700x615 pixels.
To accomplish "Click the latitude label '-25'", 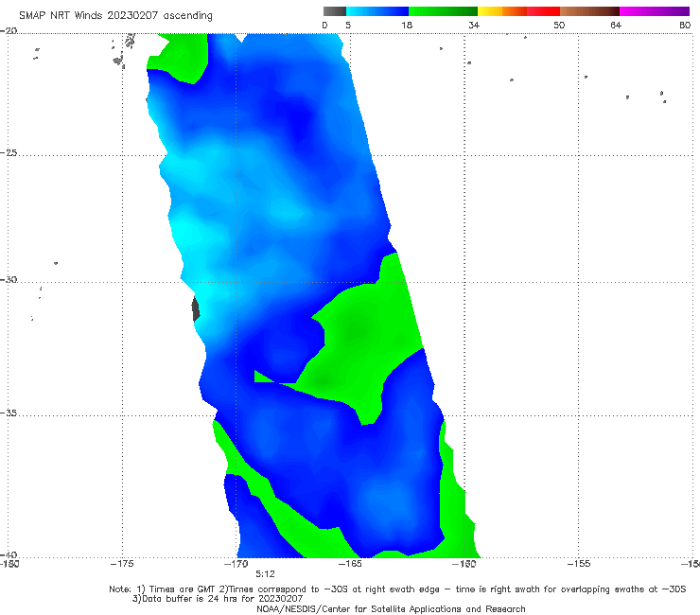I will click(x=9, y=153).
